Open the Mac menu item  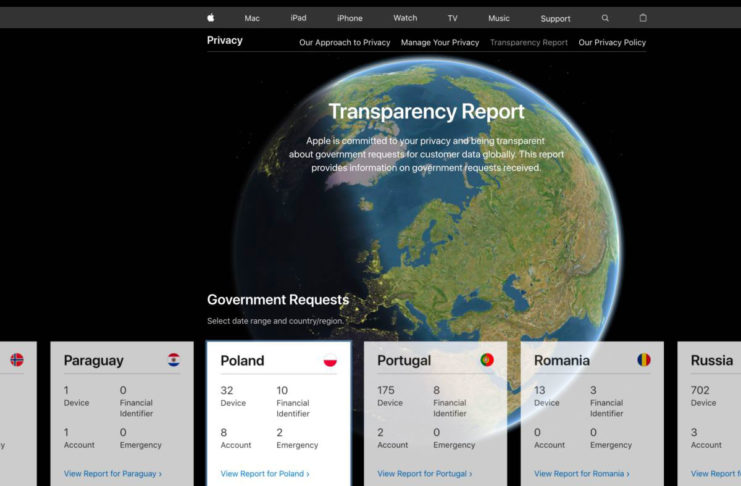click(x=252, y=18)
